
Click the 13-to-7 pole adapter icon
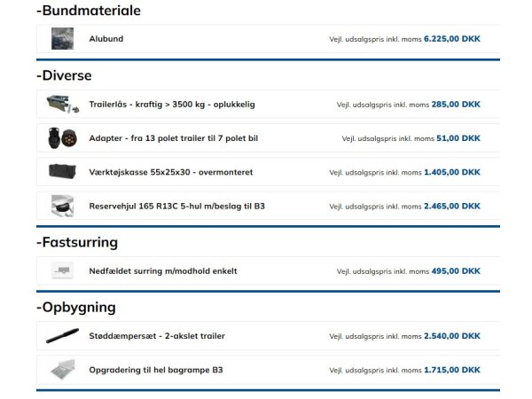pyautogui.click(x=62, y=138)
